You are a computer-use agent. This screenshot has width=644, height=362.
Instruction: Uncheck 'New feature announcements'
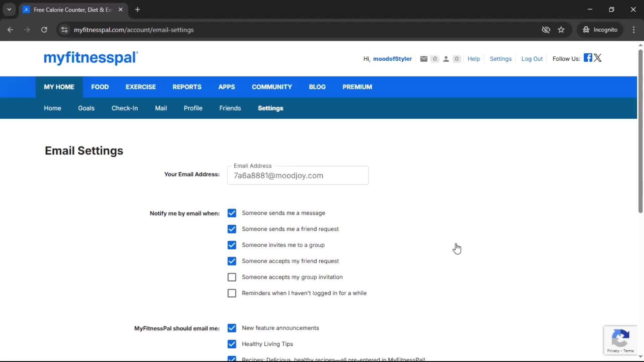click(x=232, y=328)
